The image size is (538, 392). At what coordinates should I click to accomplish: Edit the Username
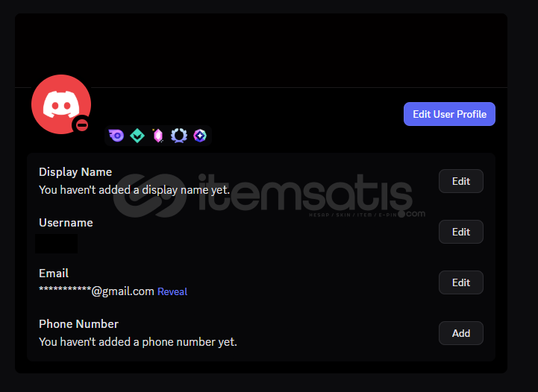[461, 232]
